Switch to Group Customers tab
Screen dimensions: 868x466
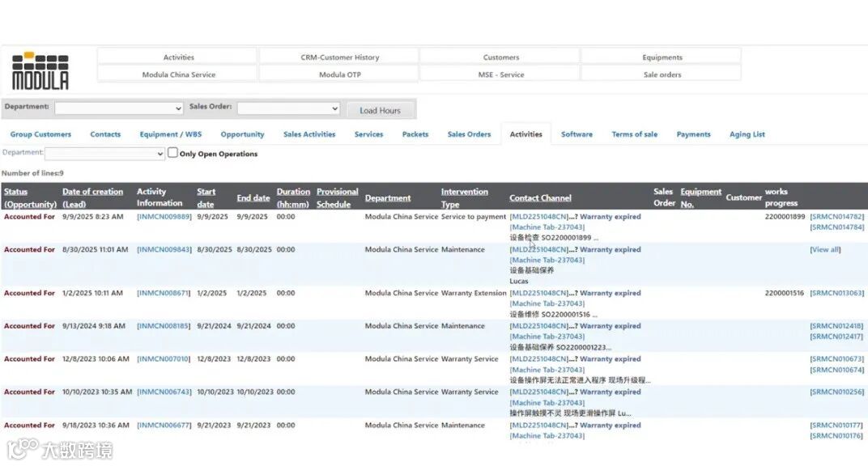[40, 134]
